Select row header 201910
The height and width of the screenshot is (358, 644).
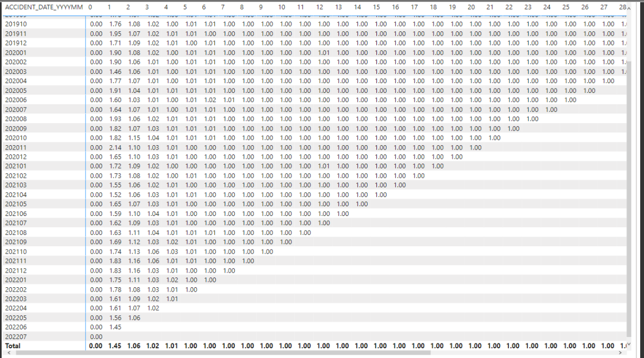16,24
